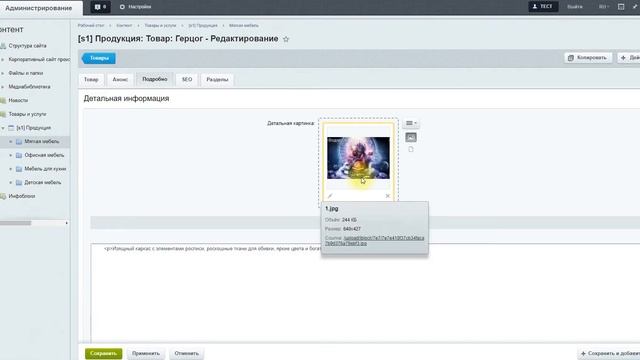Click Детская мебель folder icon

[19, 182]
